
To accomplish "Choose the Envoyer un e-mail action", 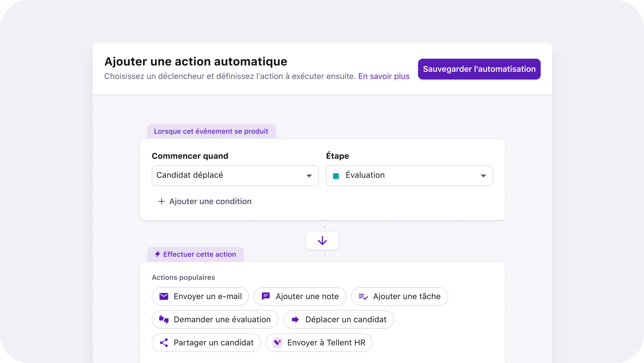I will pyautogui.click(x=200, y=296).
